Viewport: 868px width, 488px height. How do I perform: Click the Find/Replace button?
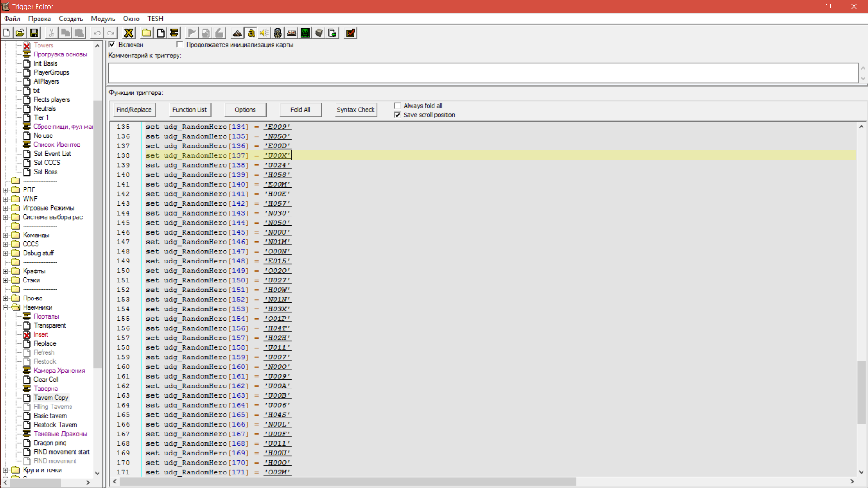coord(134,110)
